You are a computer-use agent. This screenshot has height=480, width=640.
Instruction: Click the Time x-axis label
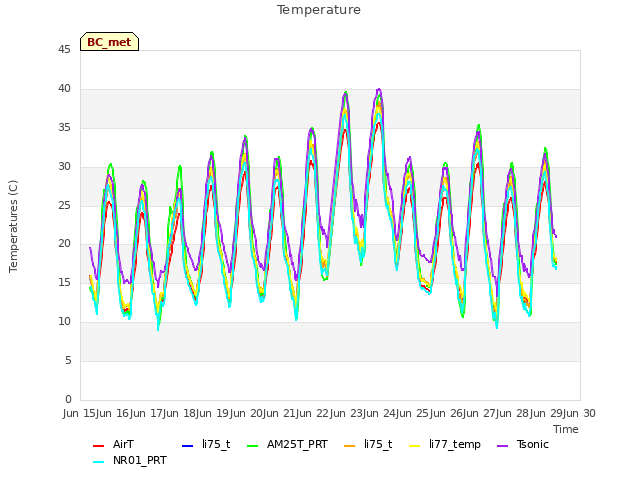pos(566,429)
